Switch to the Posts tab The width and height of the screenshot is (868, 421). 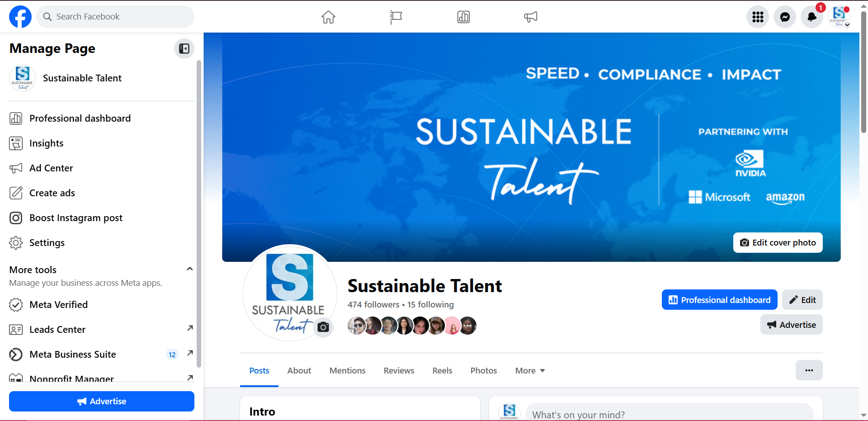(x=259, y=371)
